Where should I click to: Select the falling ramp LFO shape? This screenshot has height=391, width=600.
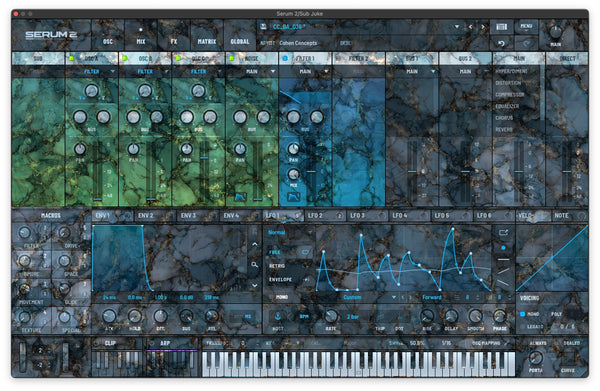click(503, 283)
